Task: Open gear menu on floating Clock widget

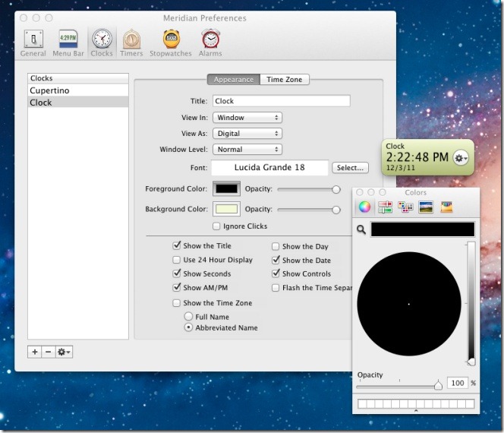Action: [x=461, y=158]
